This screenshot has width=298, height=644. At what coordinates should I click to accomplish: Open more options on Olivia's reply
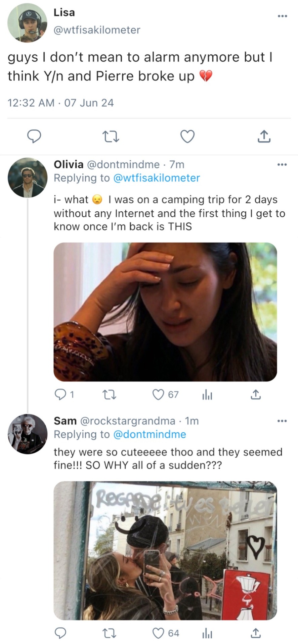282,164
